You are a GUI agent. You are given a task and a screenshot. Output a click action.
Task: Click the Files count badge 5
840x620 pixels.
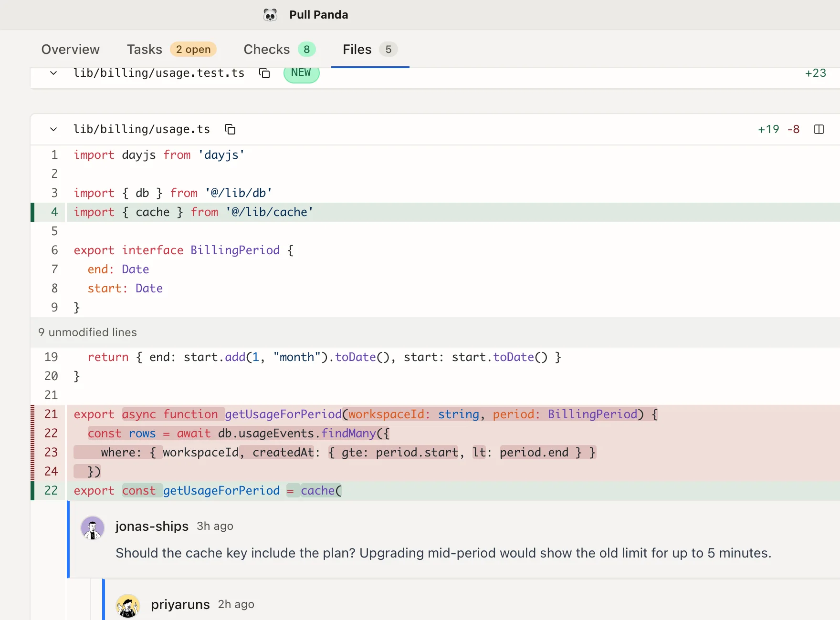(388, 49)
